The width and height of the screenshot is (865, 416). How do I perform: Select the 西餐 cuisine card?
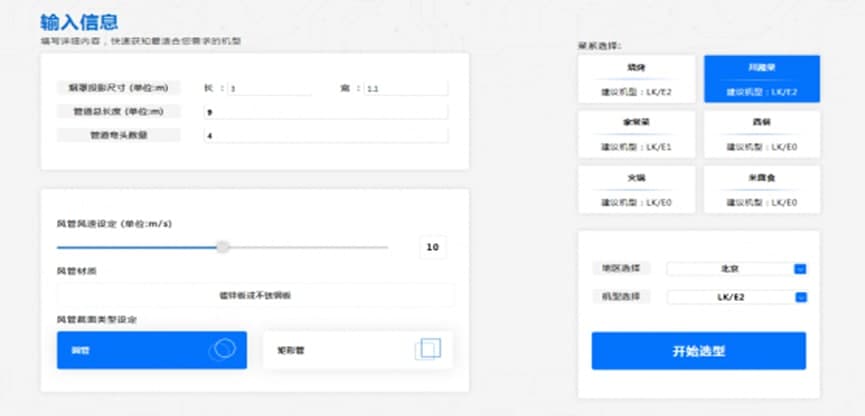point(762,135)
